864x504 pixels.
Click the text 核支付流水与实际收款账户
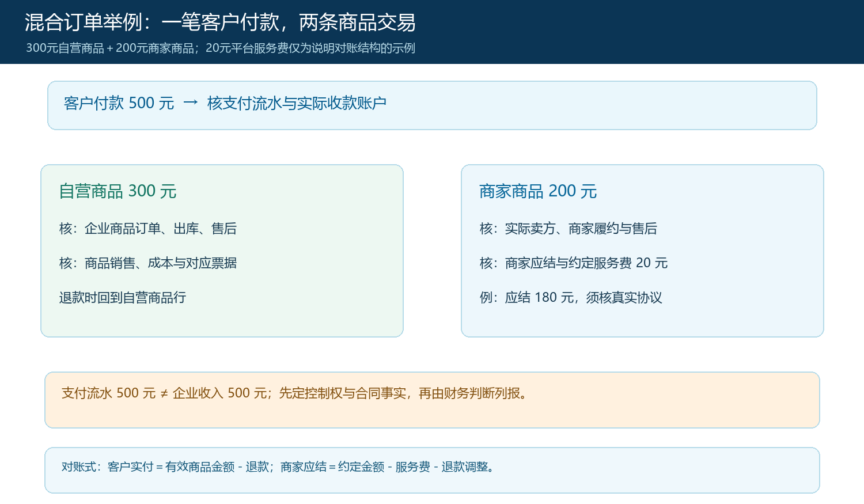click(297, 103)
